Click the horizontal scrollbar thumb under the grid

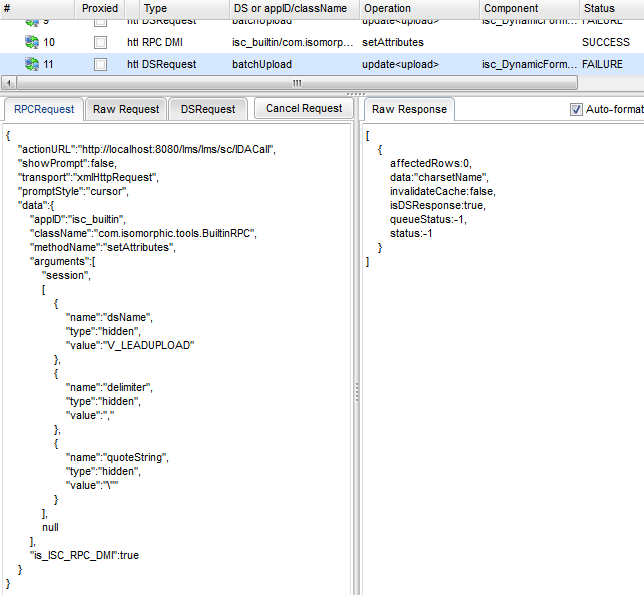tap(296, 83)
